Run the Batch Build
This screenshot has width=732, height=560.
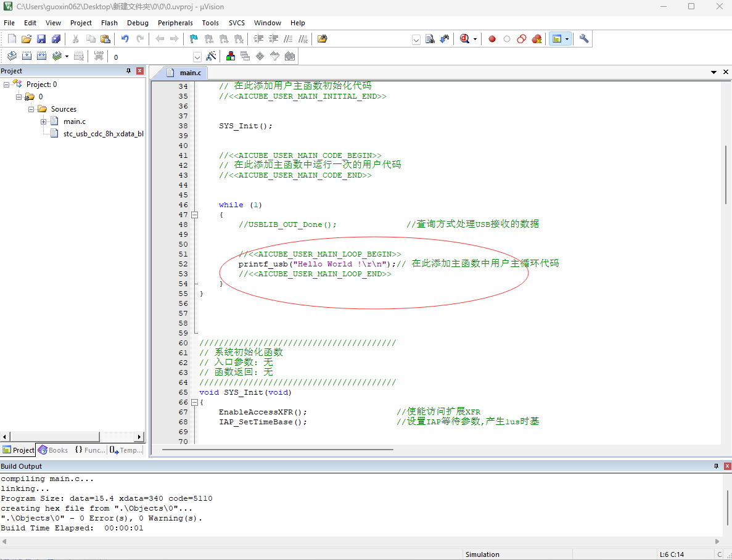click(57, 56)
